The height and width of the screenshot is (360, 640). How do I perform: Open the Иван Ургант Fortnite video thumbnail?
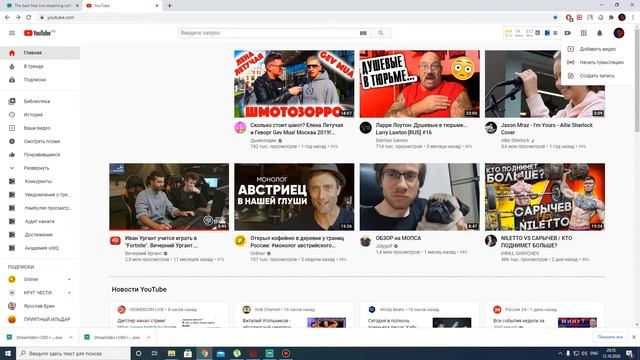coord(169,197)
